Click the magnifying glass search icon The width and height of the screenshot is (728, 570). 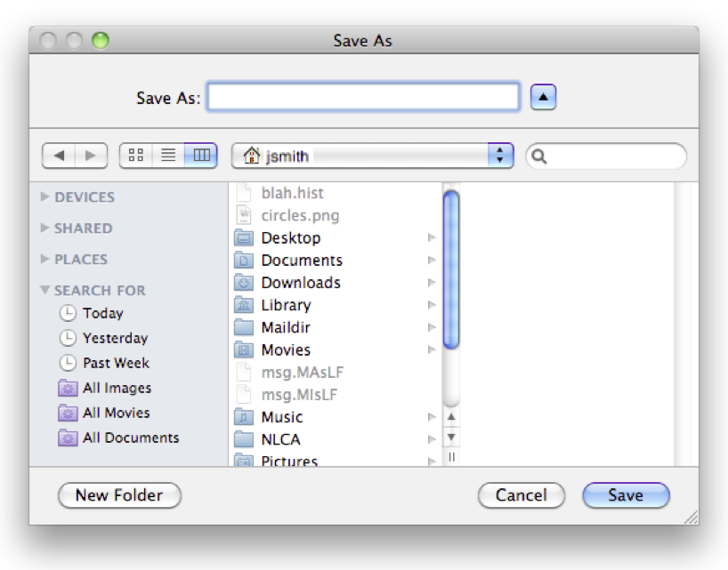click(539, 157)
